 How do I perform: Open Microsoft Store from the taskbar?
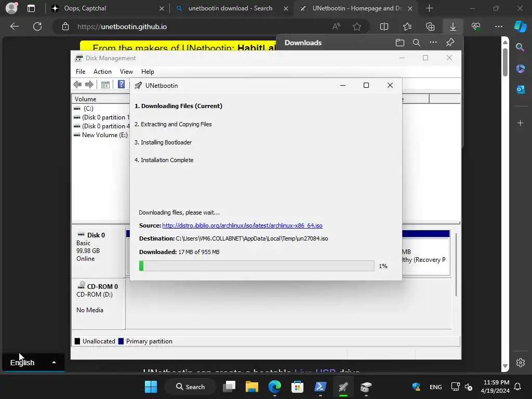click(297, 387)
